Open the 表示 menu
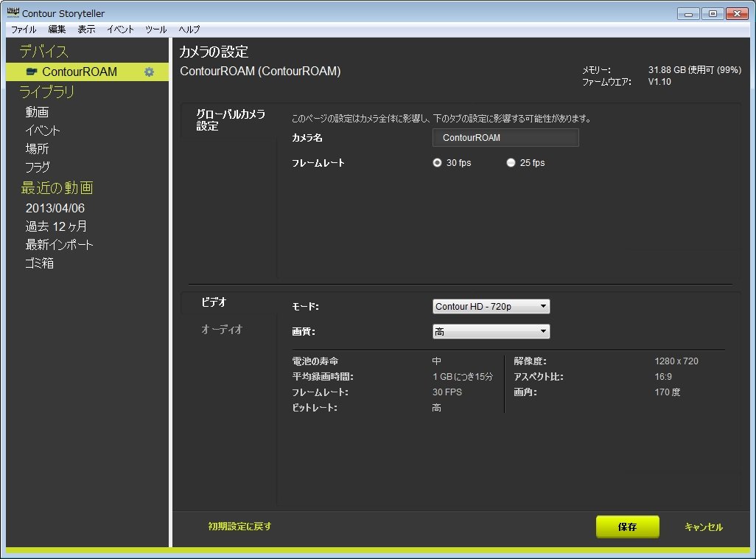Image resolution: width=756 pixels, height=559 pixels. tap(86, 29)
